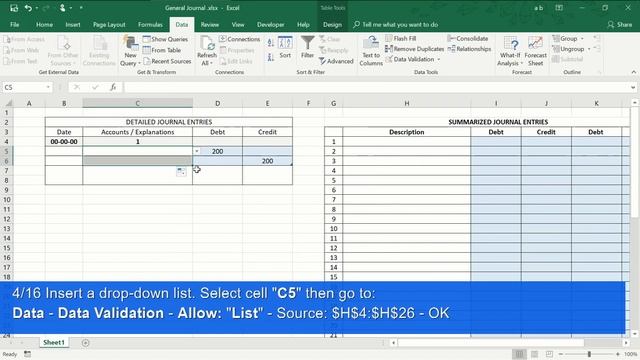Adjust the zoom slider handle
The width and height of the screenshot is (640, 360).
click(589, 354)
